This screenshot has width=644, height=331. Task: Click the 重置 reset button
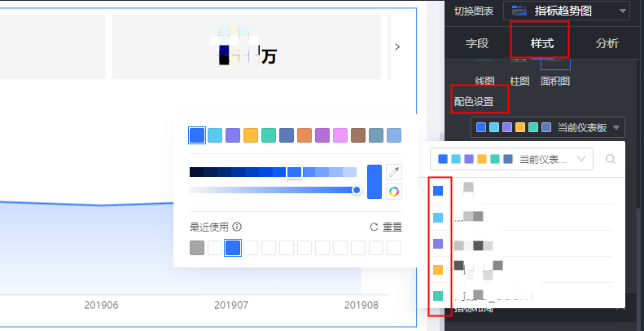tap(387, 227)
